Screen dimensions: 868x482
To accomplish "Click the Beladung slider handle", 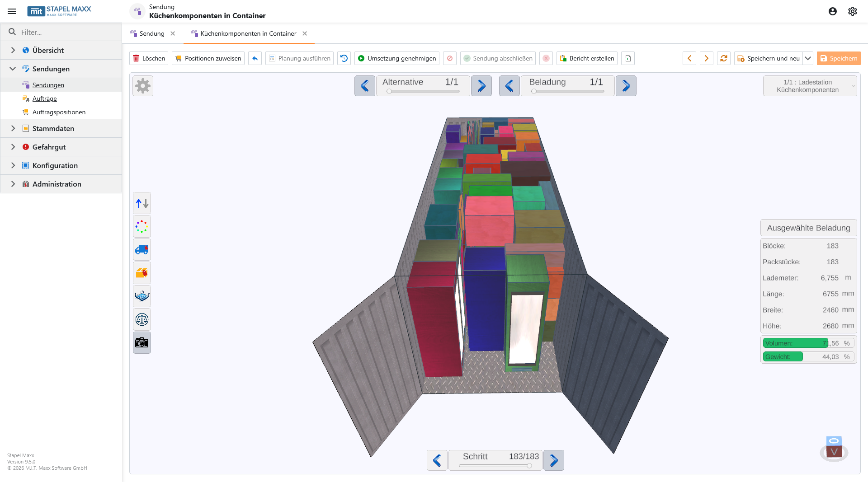I will 534,91.
